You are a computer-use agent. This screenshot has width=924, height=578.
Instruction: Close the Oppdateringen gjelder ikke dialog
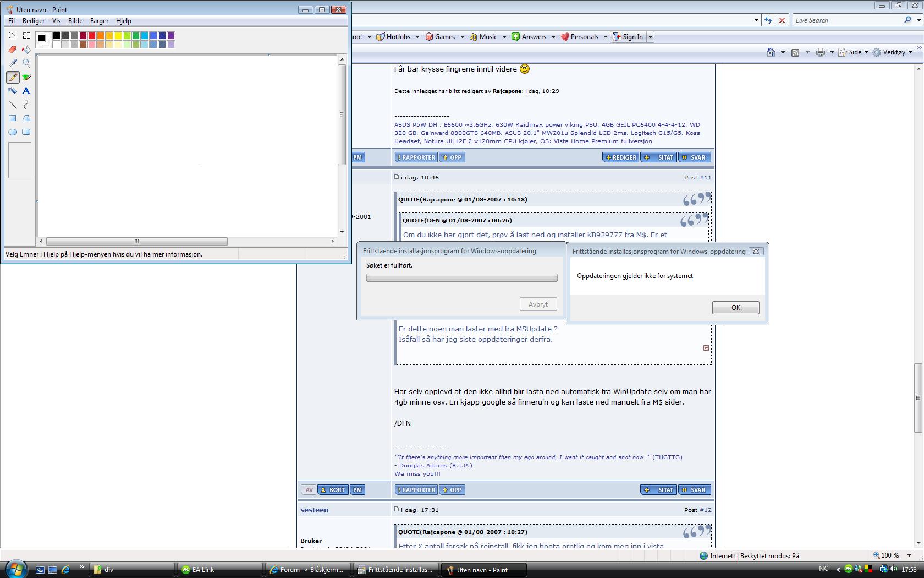pyautogui.click(x=756, y=251)
